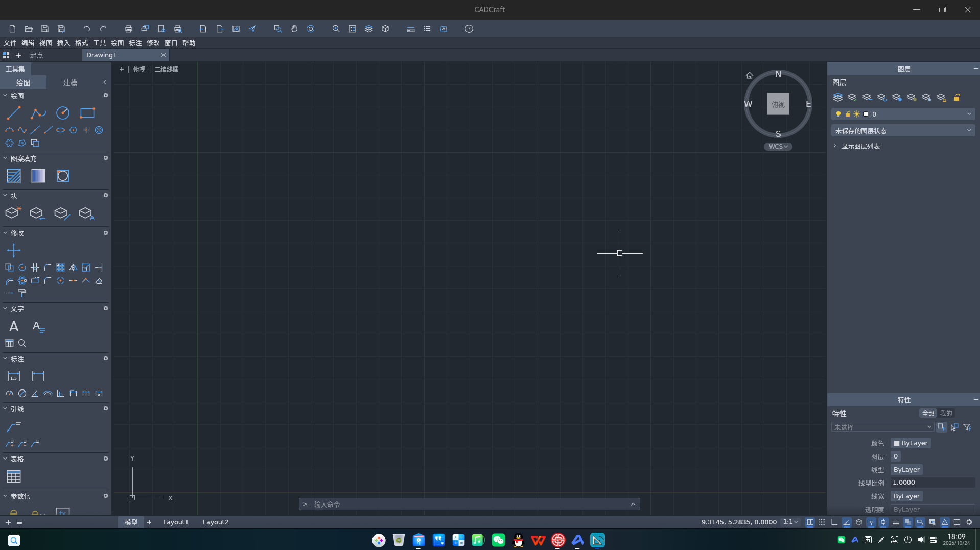Image resolution: width=980 pixels, height=550 pixels.
Task: Select the Rectangle drawing tool
Action: point(87,113)
